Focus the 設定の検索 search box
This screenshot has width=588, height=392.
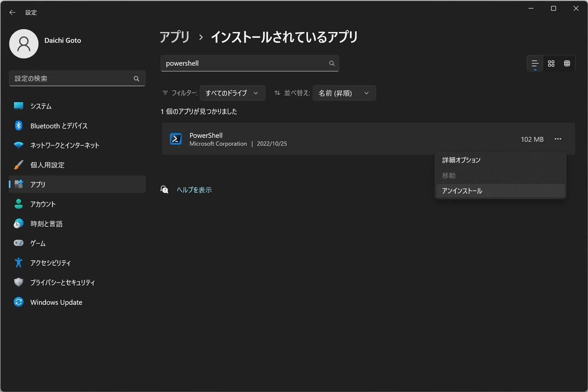click(77, 78)
